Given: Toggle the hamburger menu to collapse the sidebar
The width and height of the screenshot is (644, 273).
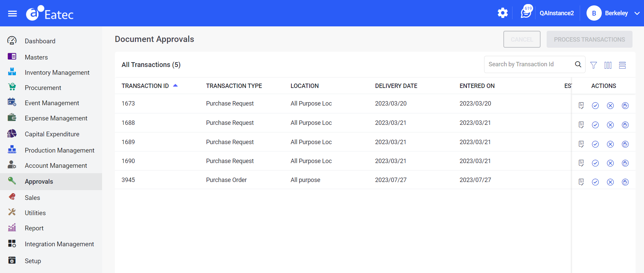Looking at the screenshot, I should click(x=13, y=14).
